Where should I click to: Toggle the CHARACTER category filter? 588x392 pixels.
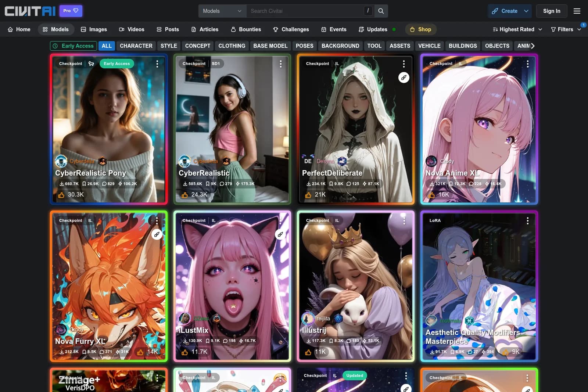[x=136, y=46]
